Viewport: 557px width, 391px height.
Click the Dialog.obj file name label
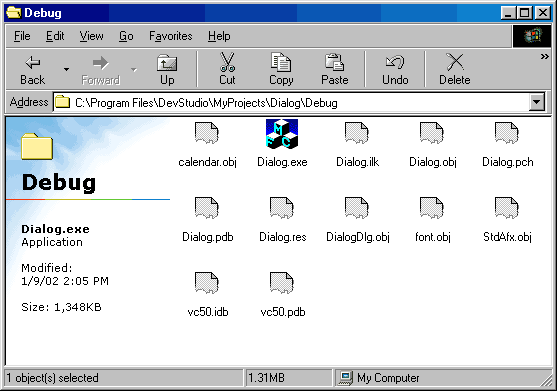tap(433, 162)
